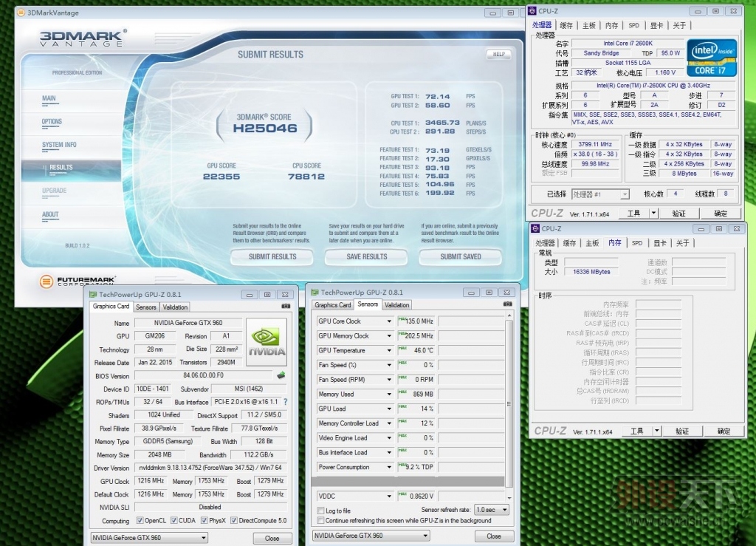Click UPGRADE in 3DMark sidebar
Screen dimensions: 756x546
tap(54, 191)
